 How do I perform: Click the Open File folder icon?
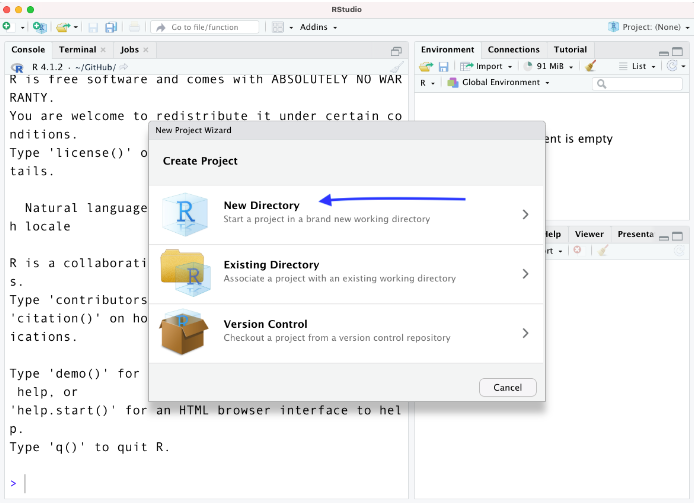[x=62, y=27]
